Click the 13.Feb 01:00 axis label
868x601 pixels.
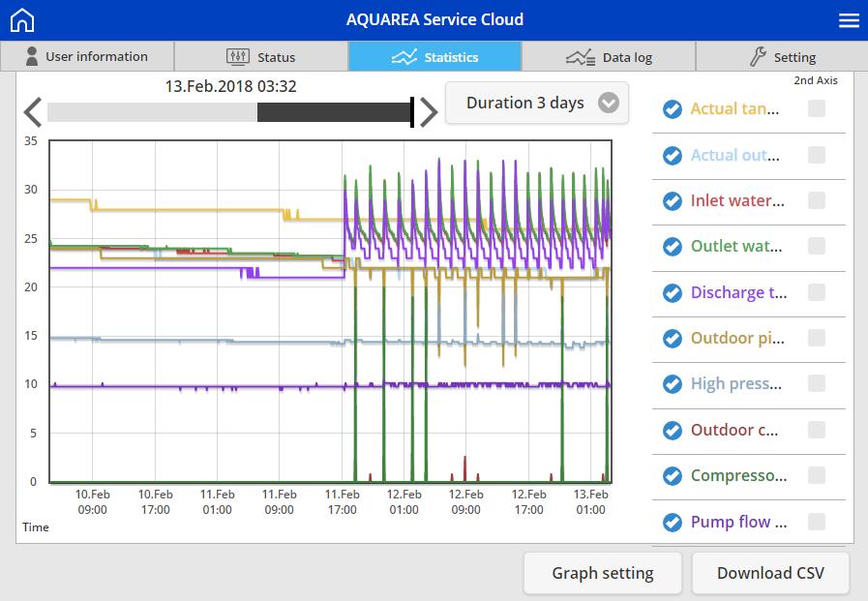click(590, 502)
